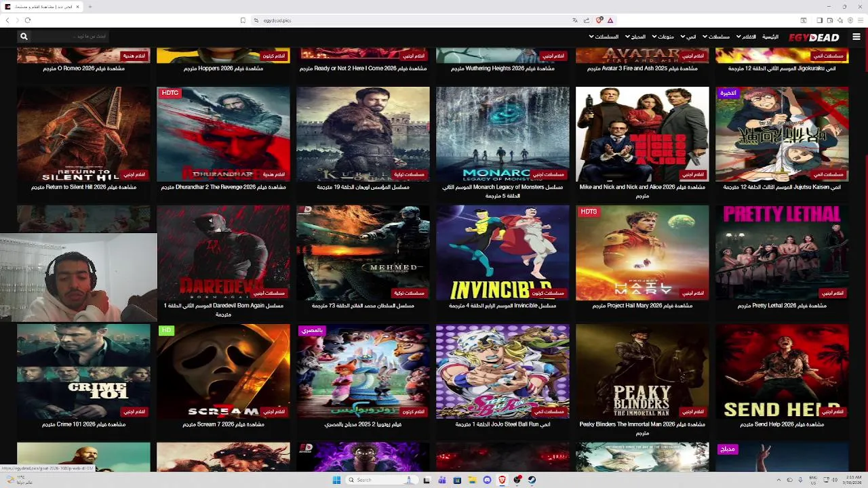The width and height of the screenshot is (868, 488).
Task: Open a new browser tab with plus
Action: [90, 7]
